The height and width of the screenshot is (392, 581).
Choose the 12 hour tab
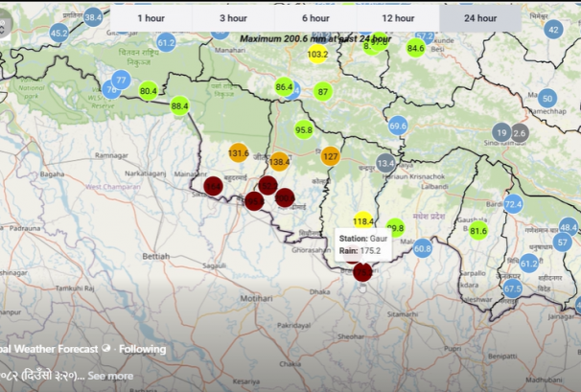397,17
